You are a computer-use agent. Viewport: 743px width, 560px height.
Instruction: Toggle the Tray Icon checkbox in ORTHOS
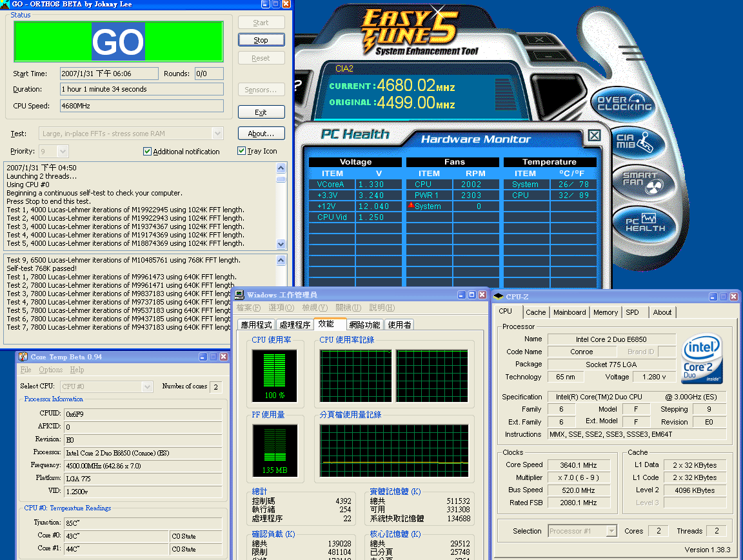(x=242, y=151)
